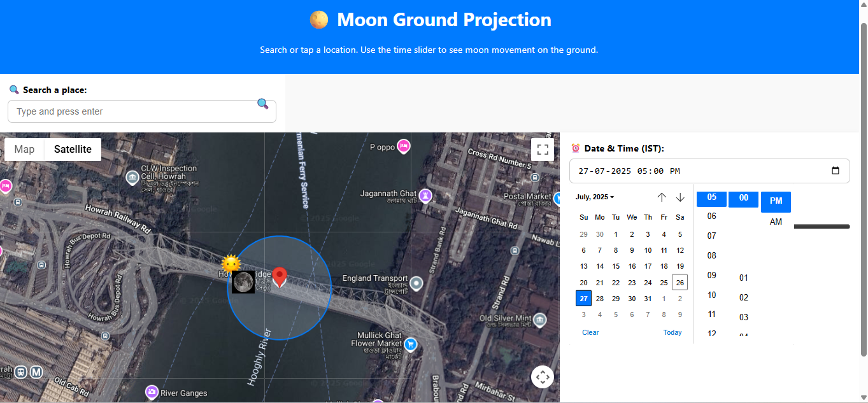Screen dimensions: 868x403
Task: Click the England Transport marker
Action: (416, 283)
